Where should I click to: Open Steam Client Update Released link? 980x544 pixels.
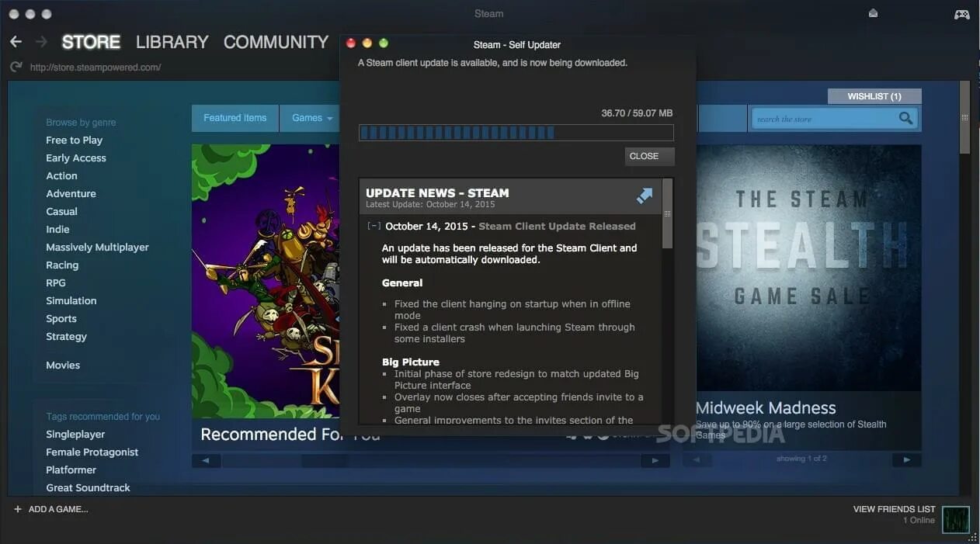(557, 227)
